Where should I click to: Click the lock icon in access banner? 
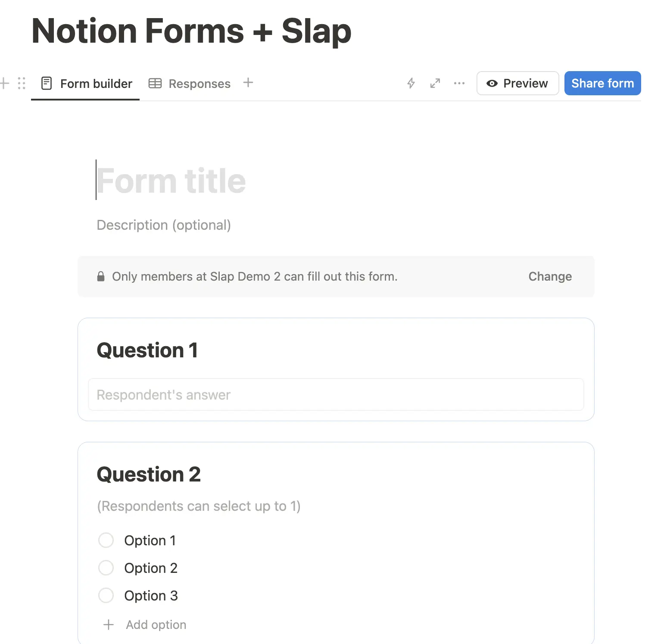[101, 276]
